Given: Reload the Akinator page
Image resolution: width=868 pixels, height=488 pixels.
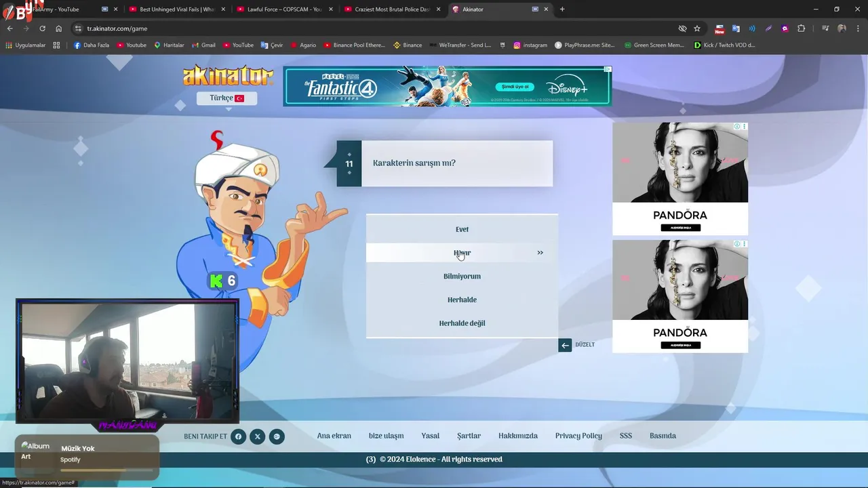Looking at the screenshot, I should click(x=42, y=28).
